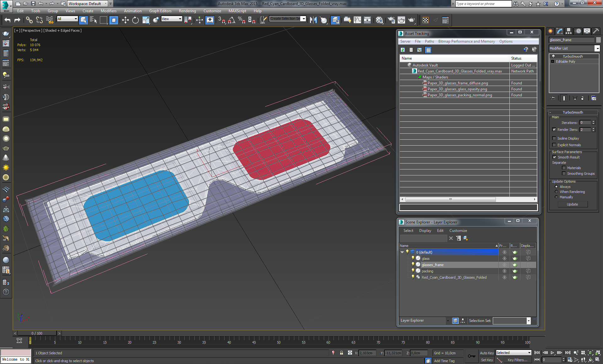Switch Asset Tracking to table view
This screenshot has height=364, width=603.
pyautogui.click(x=428, y=50)
